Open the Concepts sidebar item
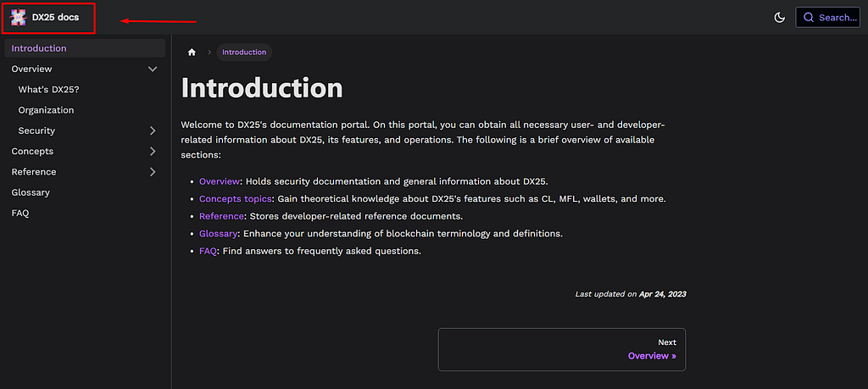 [x=33, y=151]
